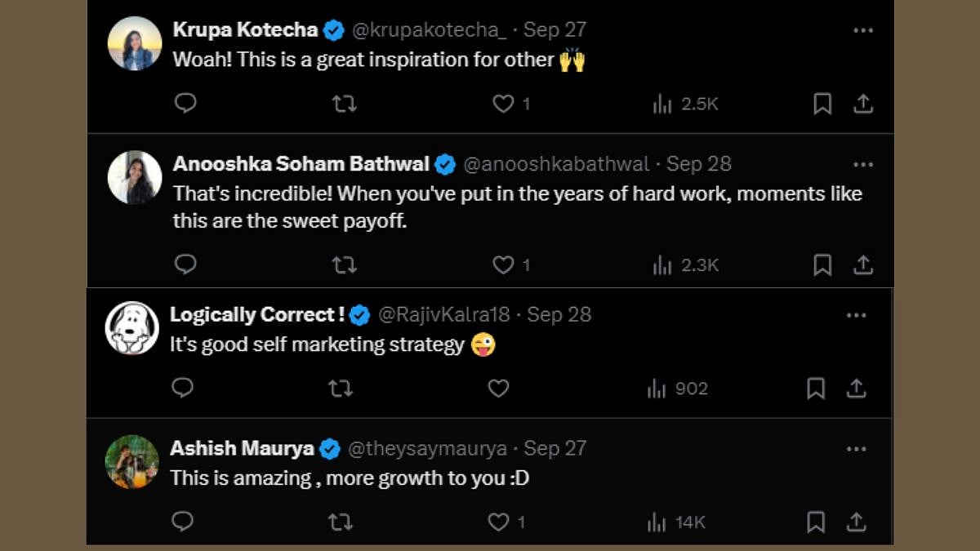This screenshot has height=551, width=980.
Task: Reply to Krupa Kotecha's tweet
Action: [x=185, y=104]
